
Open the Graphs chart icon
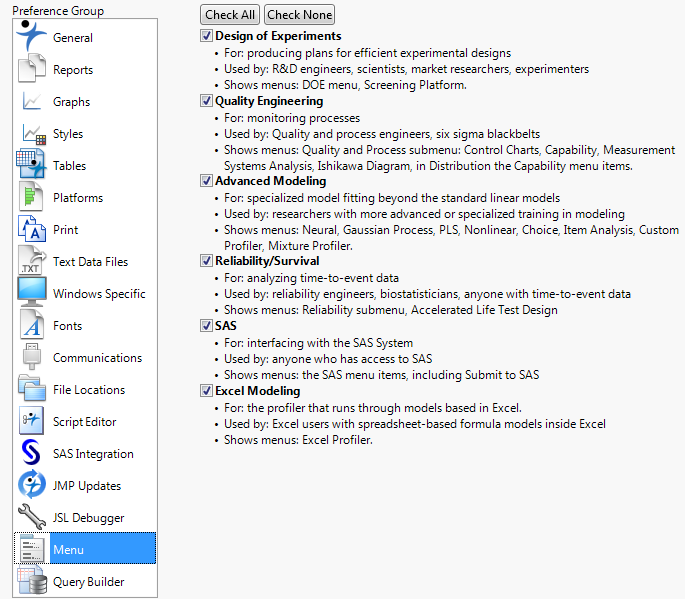(32, 102)
